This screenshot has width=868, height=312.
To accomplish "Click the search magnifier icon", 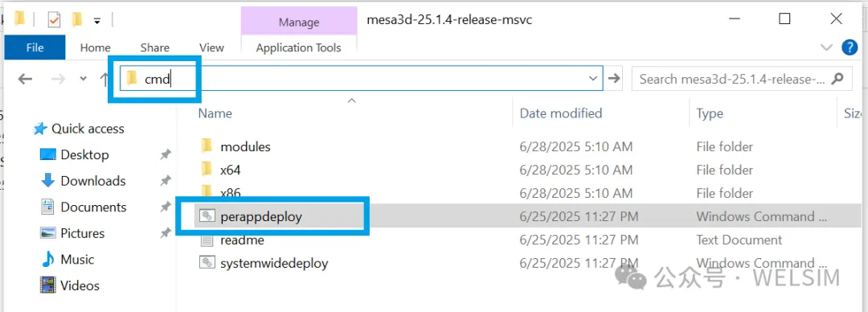I will [837, 79].
